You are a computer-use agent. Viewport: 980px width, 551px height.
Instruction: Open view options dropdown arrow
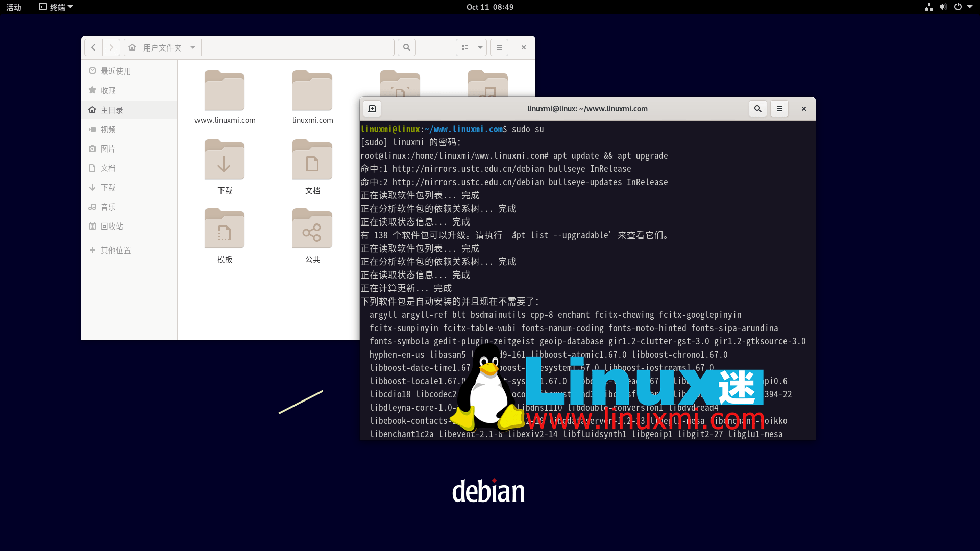click(480, 47)
